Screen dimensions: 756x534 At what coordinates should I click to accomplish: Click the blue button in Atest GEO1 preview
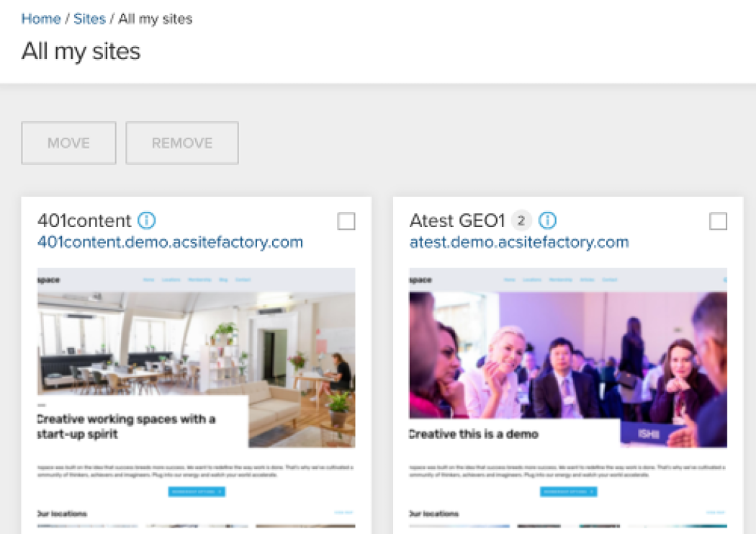(569, 491)
